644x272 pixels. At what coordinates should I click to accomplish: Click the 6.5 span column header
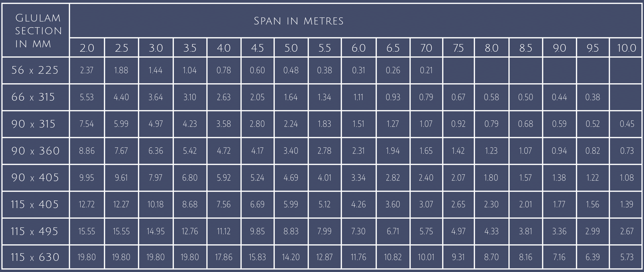[x=393, y=48]
